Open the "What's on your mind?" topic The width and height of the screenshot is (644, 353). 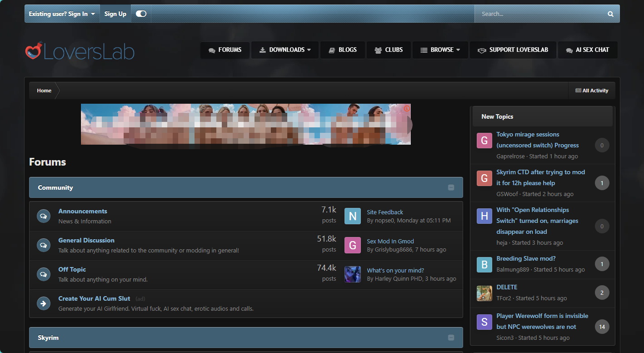pos(395,270)
